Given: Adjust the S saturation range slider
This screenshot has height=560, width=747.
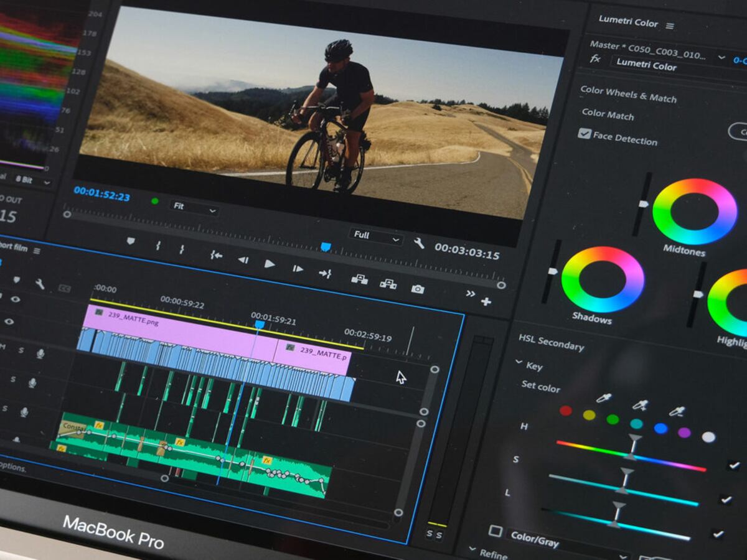Looking at the screenshot, I should [x=624, y=491].
